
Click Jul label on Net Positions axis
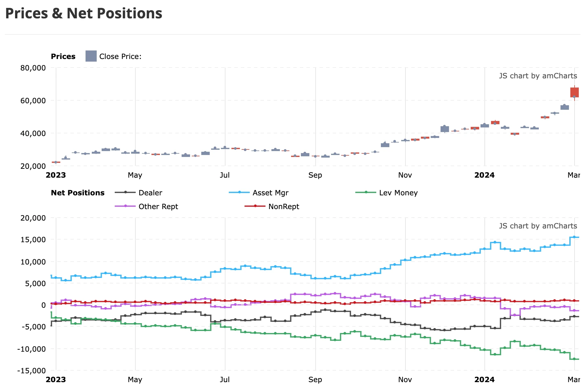coord(225,380)
